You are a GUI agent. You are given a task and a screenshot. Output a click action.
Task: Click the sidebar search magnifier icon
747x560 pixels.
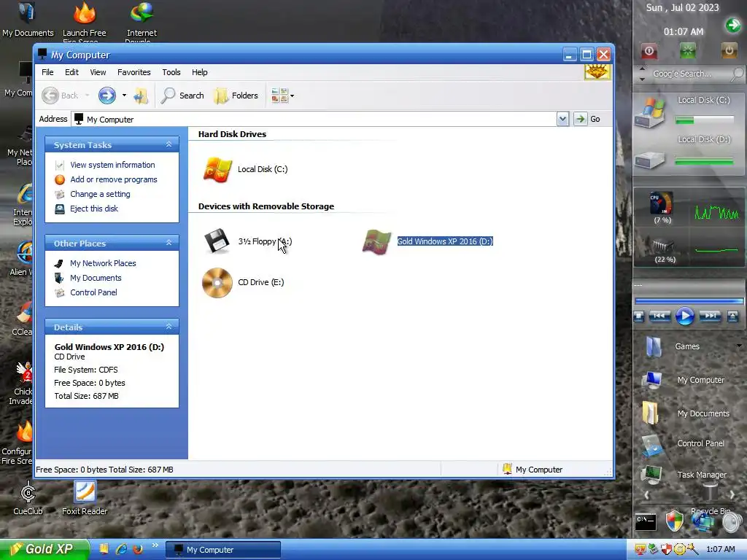tap(737, 74)
